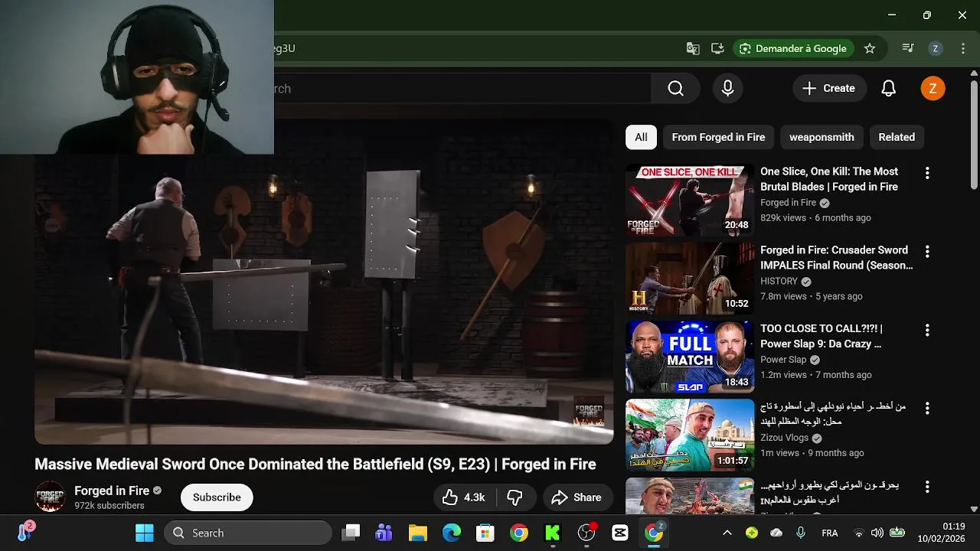This screenshot has width=980, height=551.
Task: Open Microsoft Store from taskbar
Action: point(485,533)
